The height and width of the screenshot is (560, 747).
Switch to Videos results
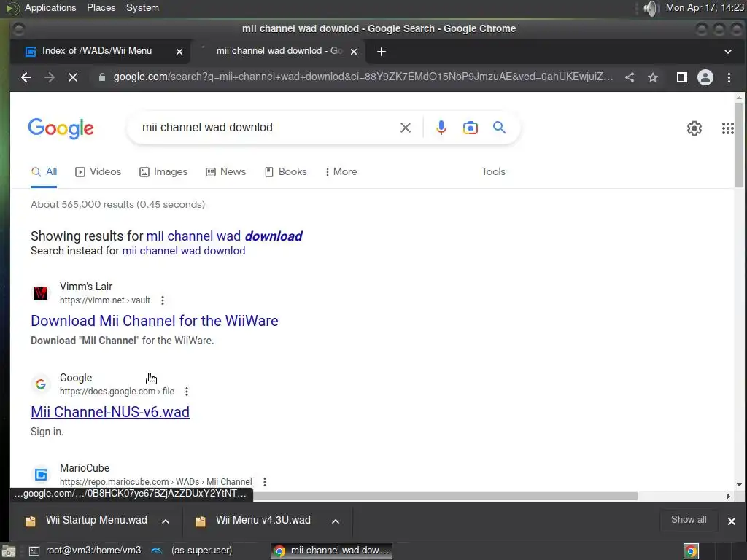click(98, 172)
